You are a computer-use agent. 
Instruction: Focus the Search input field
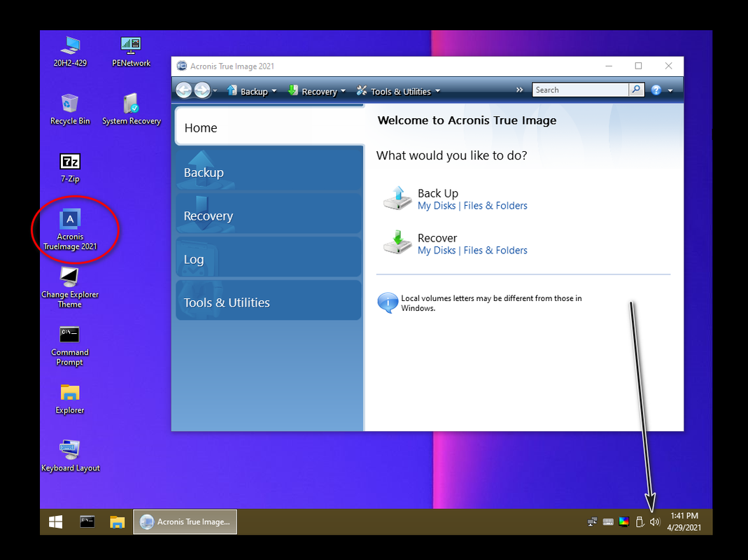580,90
